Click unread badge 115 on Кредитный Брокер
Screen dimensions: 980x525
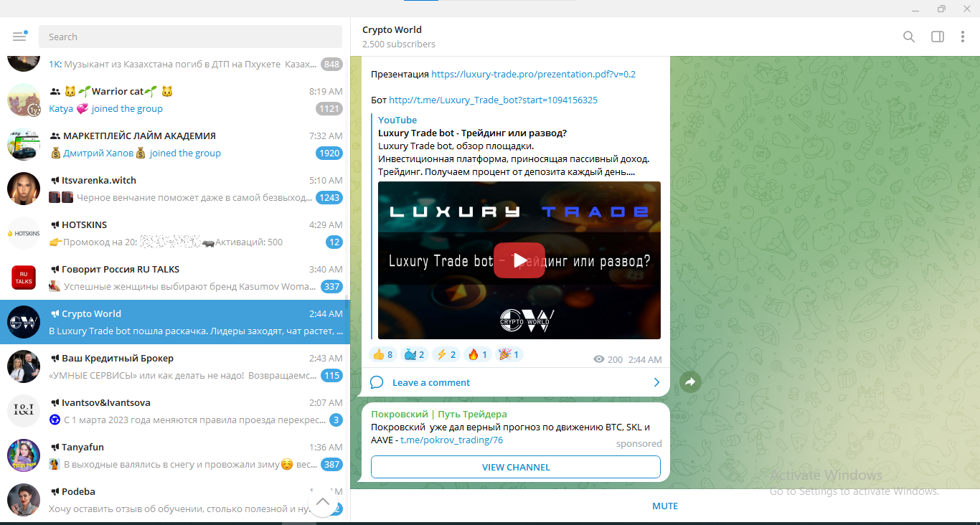click(x=331, y=375)
